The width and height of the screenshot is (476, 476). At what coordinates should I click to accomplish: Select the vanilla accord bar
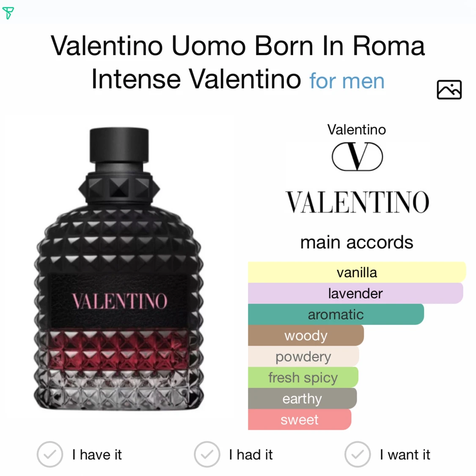point(357,272)
